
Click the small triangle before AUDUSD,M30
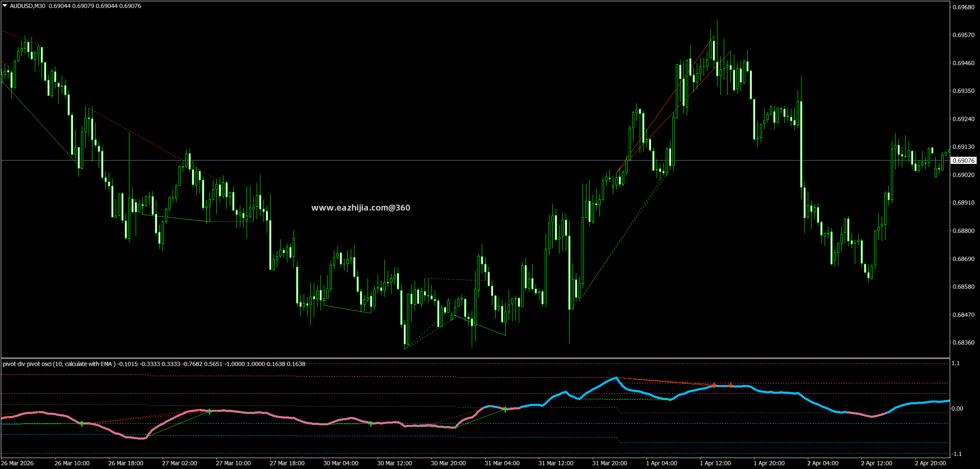tap(5, 6)
